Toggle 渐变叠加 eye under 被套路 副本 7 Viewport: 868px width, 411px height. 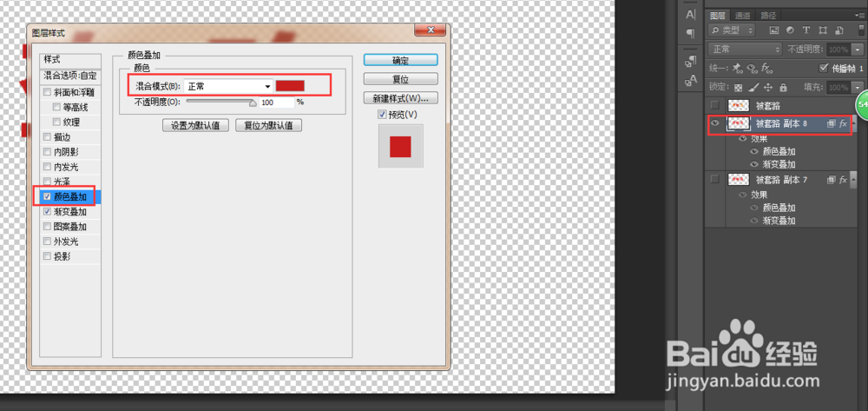click(x=754, y=221)
